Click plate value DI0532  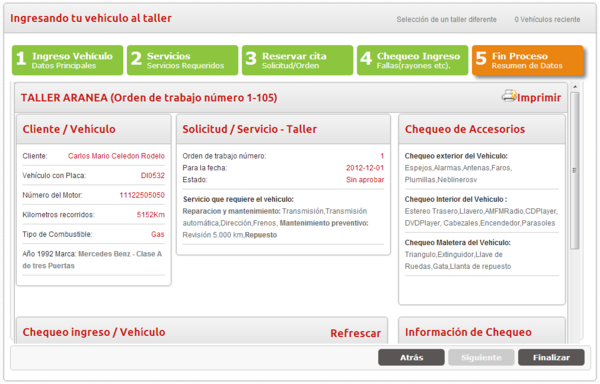(153, 176)
